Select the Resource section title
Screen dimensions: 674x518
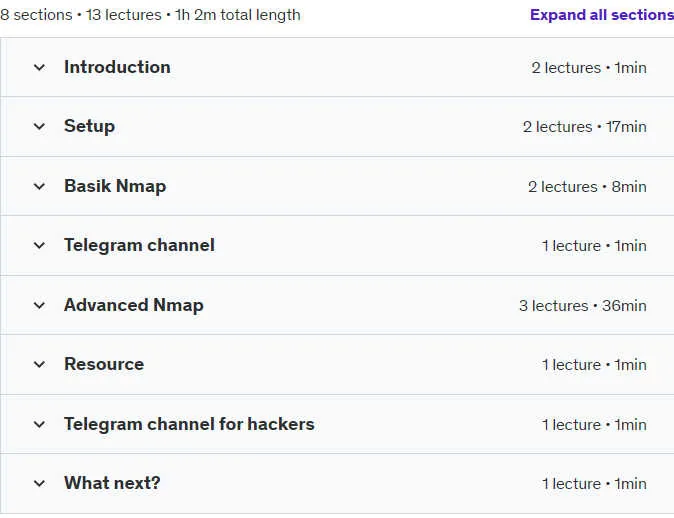pyautogui.click(x=104, y=364)
